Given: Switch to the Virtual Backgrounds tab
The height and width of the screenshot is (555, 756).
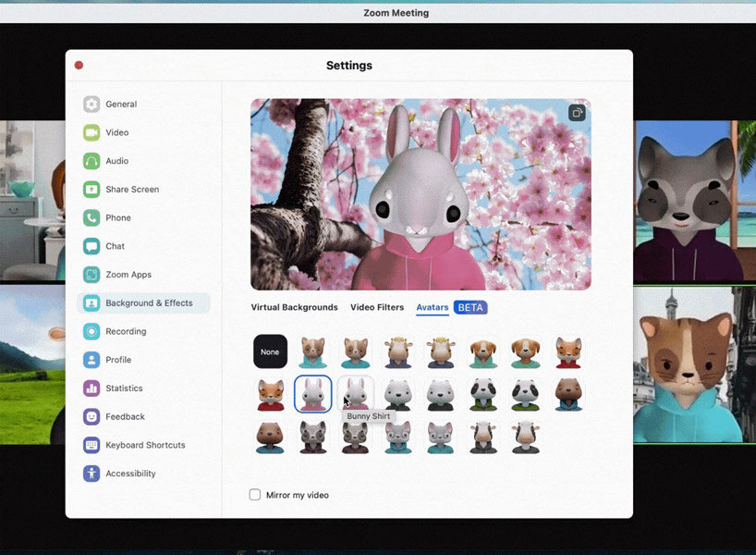Looking at the screenshot, I should pos(294,307).
